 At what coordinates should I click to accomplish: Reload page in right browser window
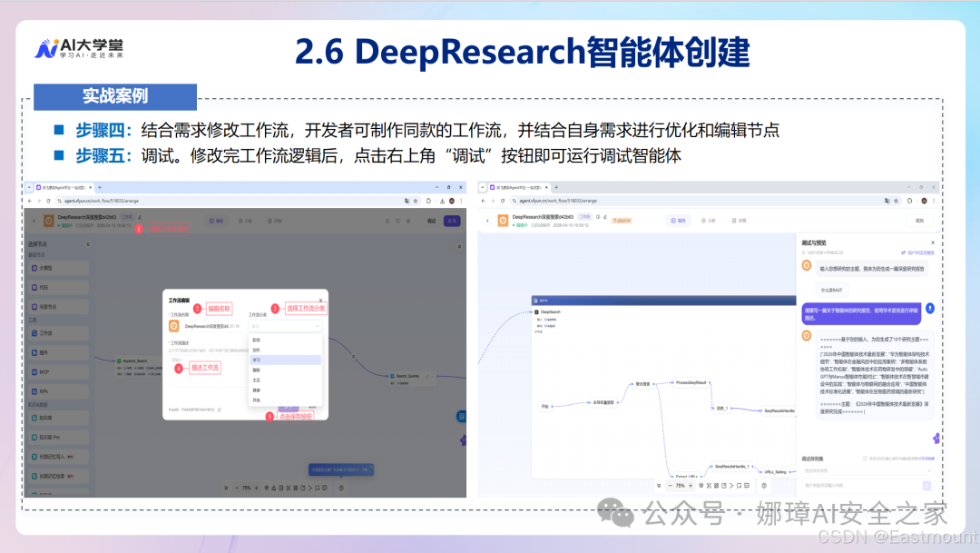coord(503,201)
